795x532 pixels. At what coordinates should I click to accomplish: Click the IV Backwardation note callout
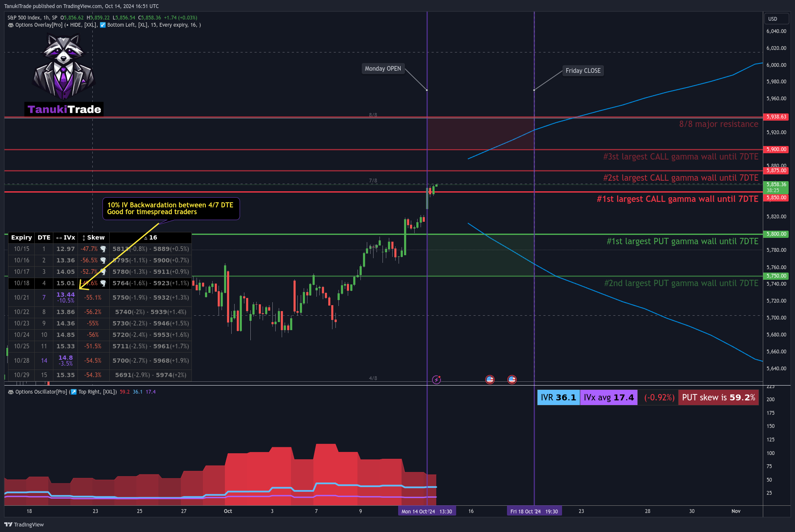[171, 208]
